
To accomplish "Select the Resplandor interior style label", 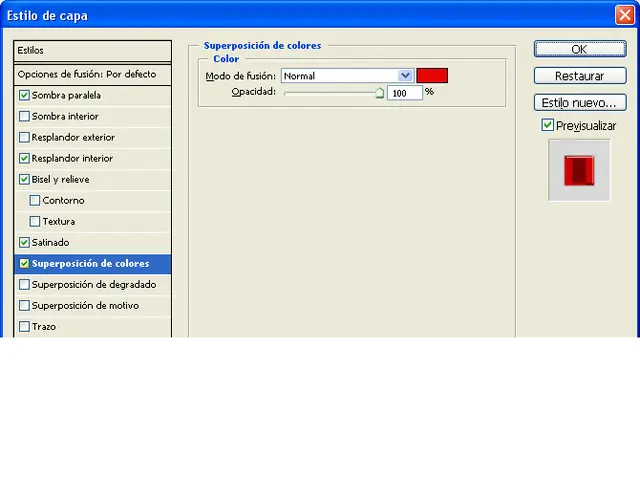I will point(72,158).
